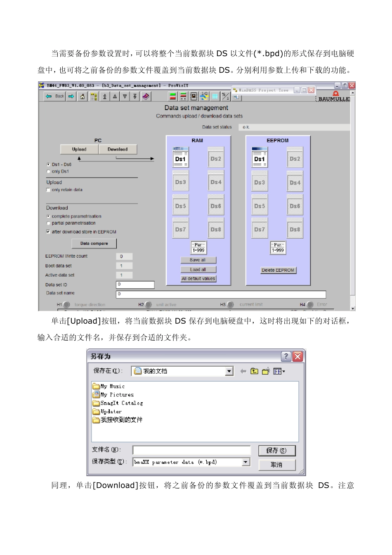392x555 pixels.
Task: Expand the file type dropdown in save dialog
Action: click(246, 462)
